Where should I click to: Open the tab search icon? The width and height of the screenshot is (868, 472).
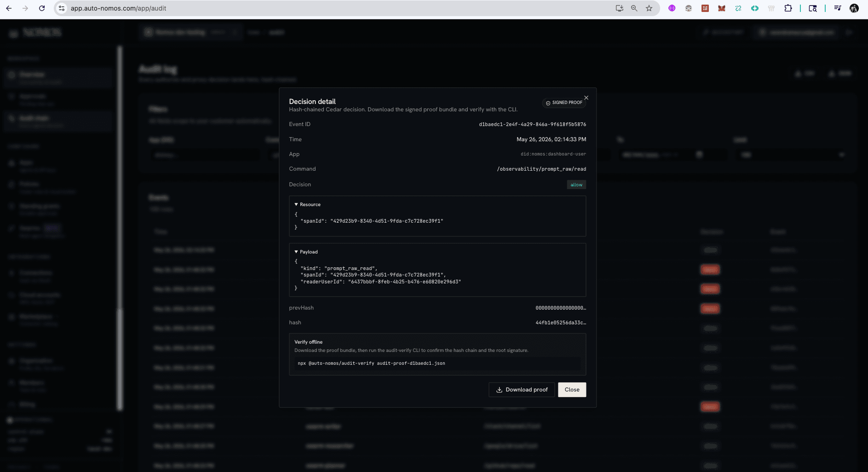(813, 8)
